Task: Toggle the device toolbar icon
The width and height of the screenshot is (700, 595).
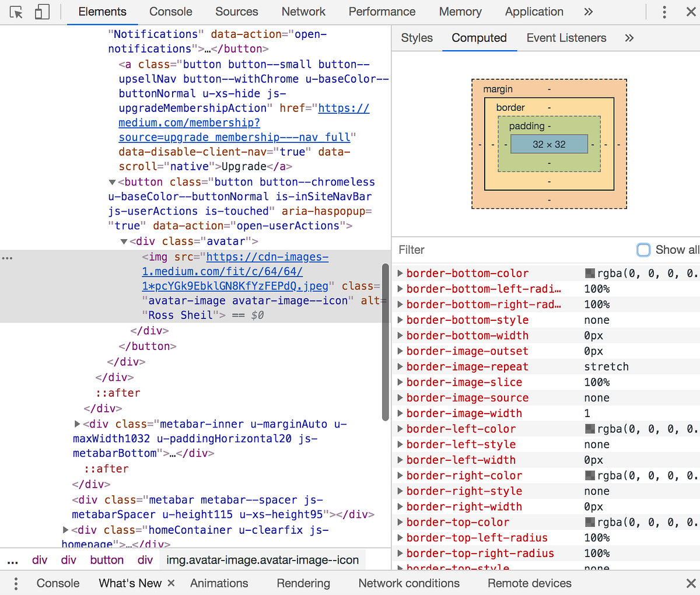Action: pos(42,12)
